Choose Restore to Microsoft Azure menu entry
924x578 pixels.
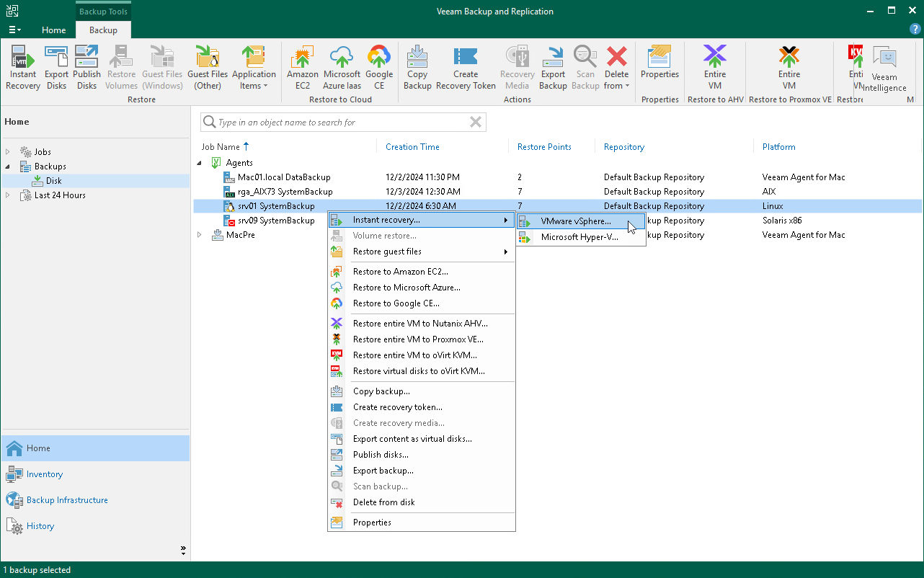(422, 288)
